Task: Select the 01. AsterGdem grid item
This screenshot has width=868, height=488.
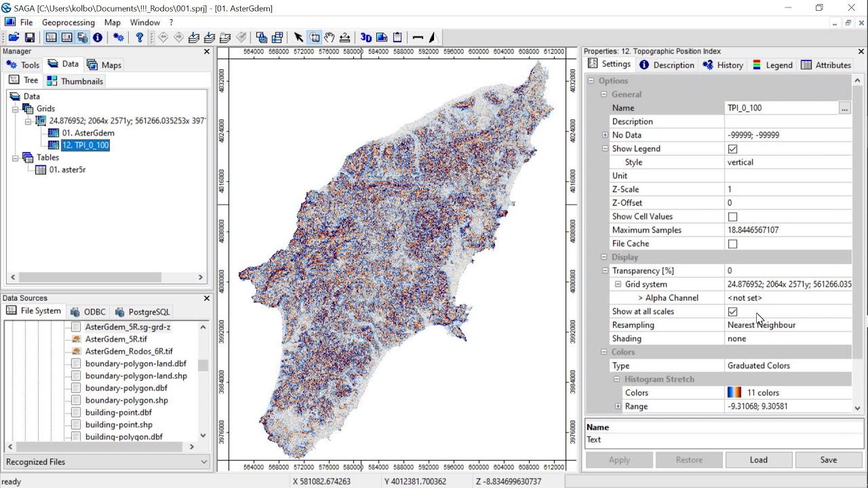Action: point(88,133)
